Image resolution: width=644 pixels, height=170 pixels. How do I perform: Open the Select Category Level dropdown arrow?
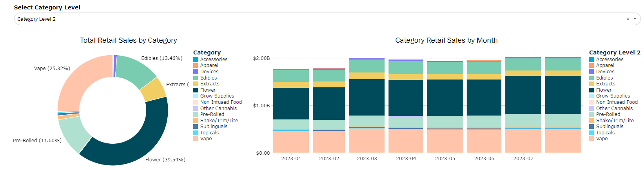pos(635,19)
